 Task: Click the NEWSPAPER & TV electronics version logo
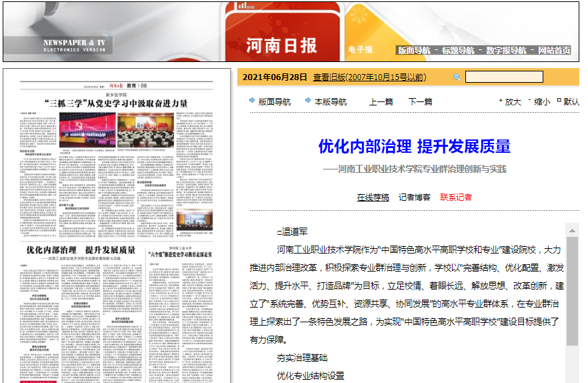(75, 45)
